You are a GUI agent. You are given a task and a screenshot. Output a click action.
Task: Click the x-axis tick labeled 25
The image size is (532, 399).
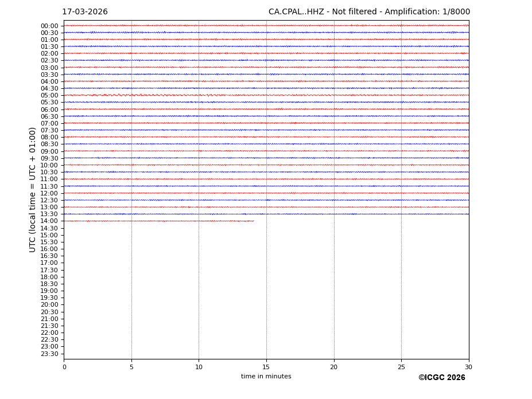tap(401, 367)
